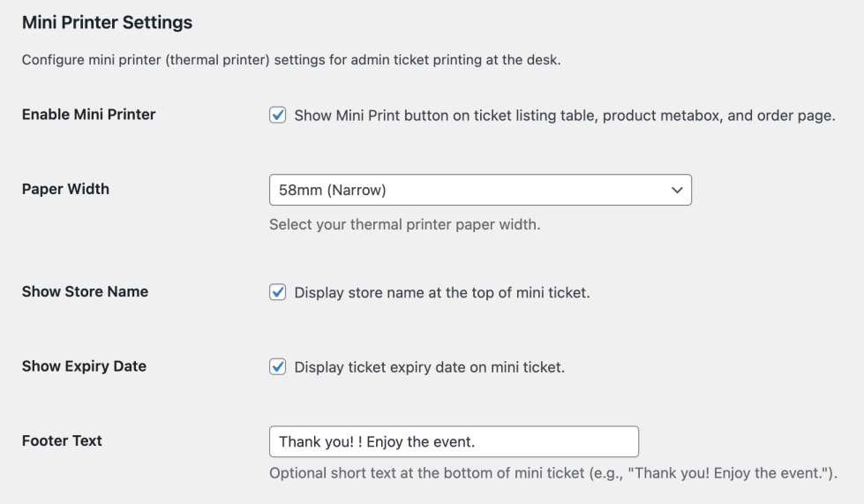Uncheck the Show Store Name checkbox
The height and width of the screenshot is (504, 864).
pyautogui.click(x=278, y=292)
